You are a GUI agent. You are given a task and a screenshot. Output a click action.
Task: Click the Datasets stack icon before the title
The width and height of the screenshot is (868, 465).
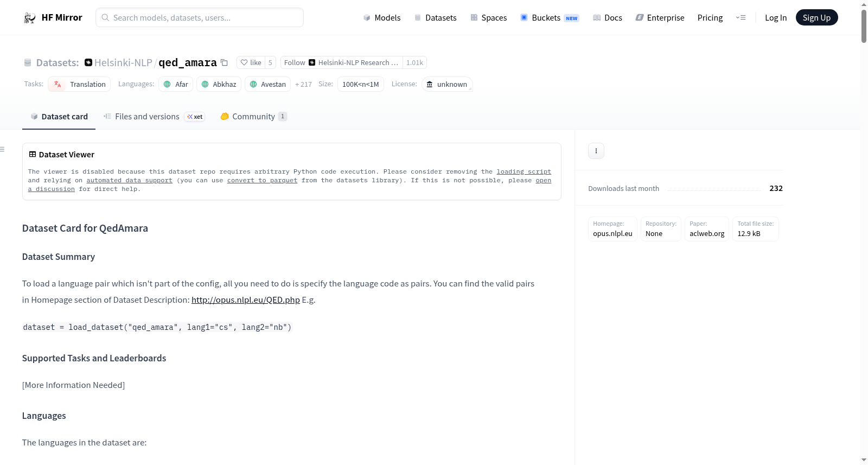pos(28,63)
